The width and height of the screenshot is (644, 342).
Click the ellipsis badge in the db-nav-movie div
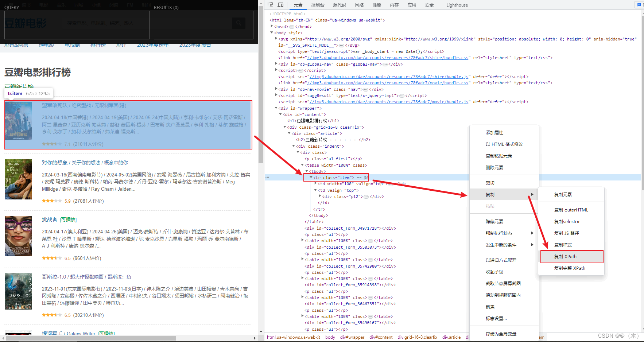click(365, 89)
